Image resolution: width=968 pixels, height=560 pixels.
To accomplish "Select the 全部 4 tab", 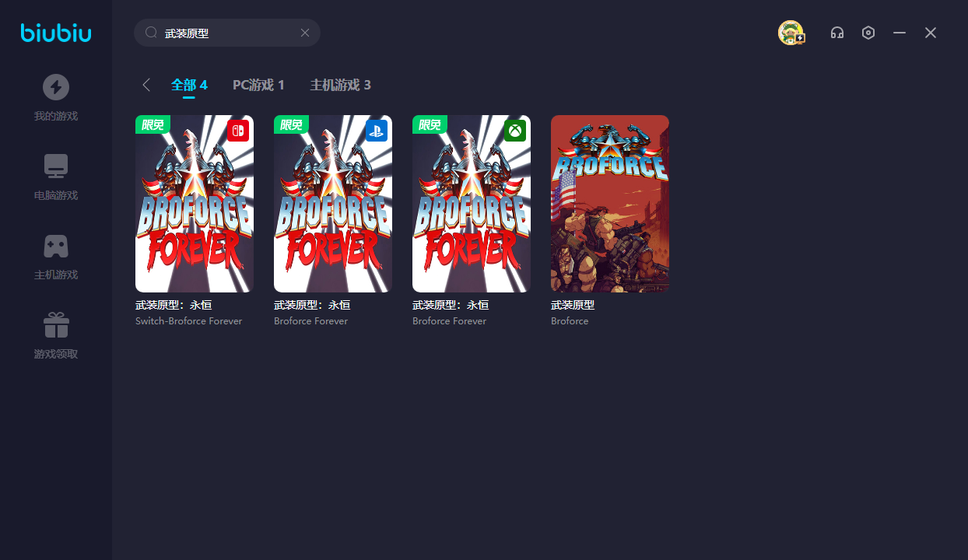I will pyautogui.click(x=189, y=85).
